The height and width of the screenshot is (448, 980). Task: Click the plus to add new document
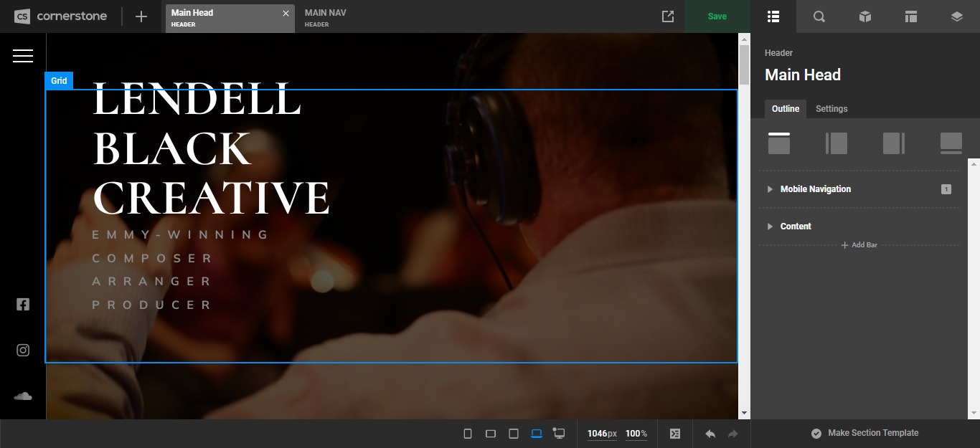tap(141, 16)
